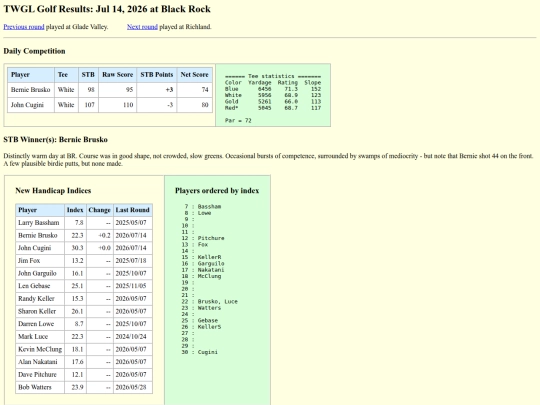The image size is (540, 405).
Task: Click the Raw Score column header
Action: (x=117, y=75)
